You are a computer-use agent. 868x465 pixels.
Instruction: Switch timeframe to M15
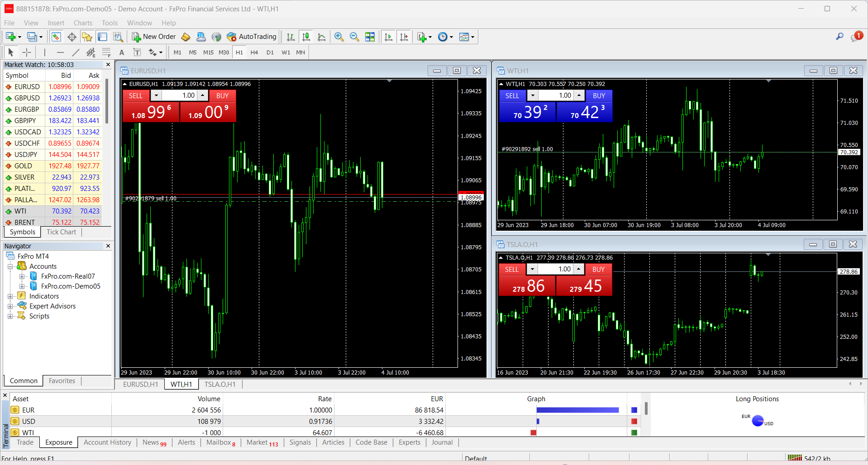[208, 52]
